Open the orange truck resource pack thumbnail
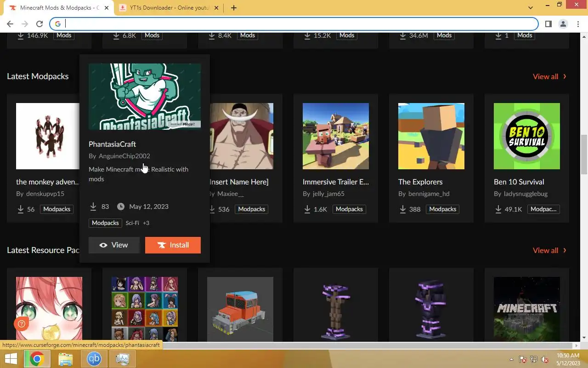The height and width of the screenshot is (368, 588). (240, 309)
